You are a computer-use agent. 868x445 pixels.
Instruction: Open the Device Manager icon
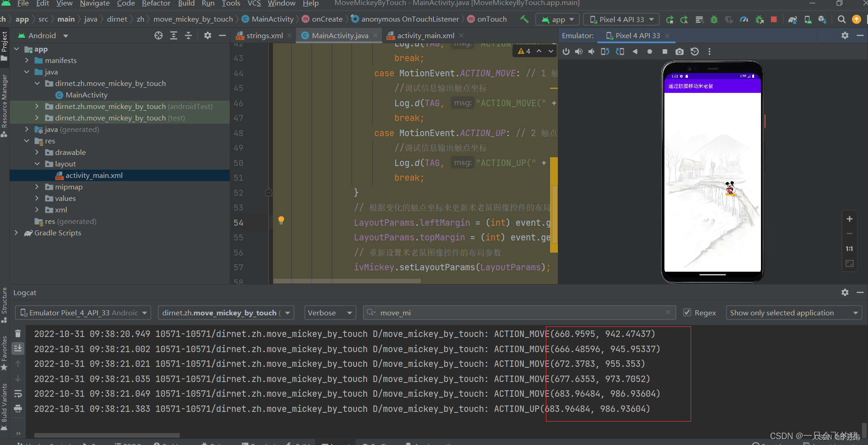808,19
